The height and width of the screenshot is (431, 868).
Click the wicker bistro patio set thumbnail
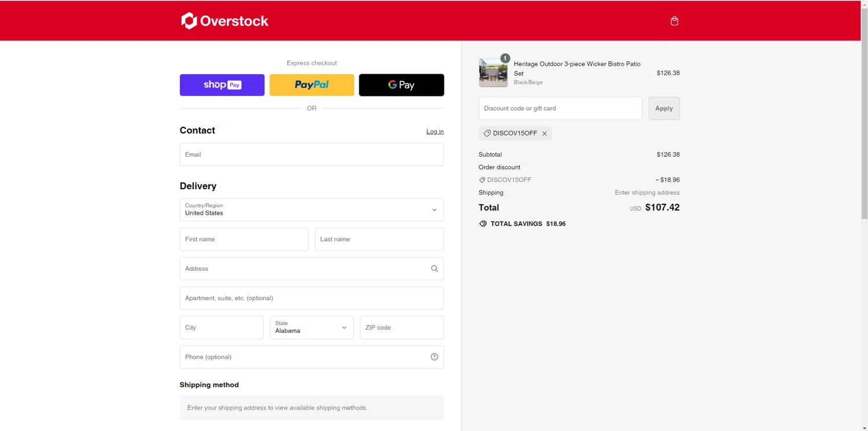click(x=493, y=73)
